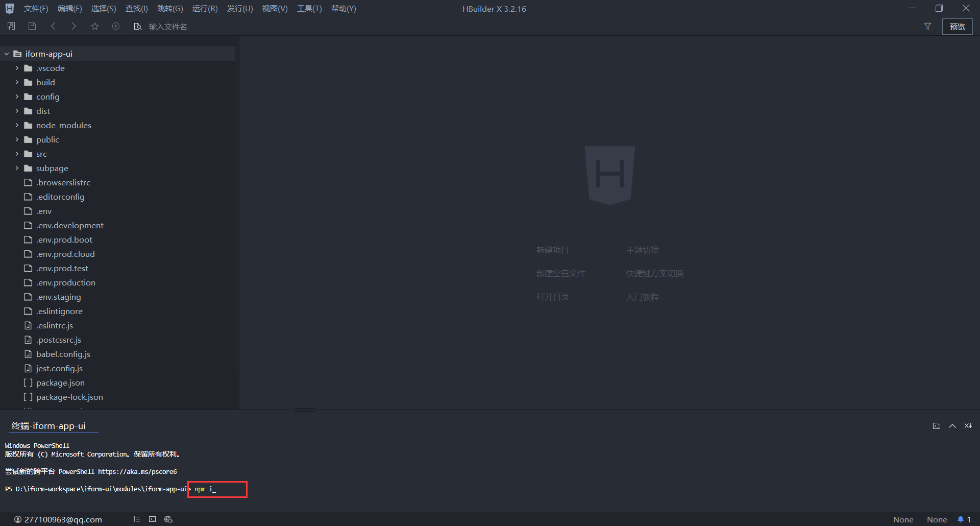Expand the node_modules folder
980x526 pixels.
click(17, 125)
